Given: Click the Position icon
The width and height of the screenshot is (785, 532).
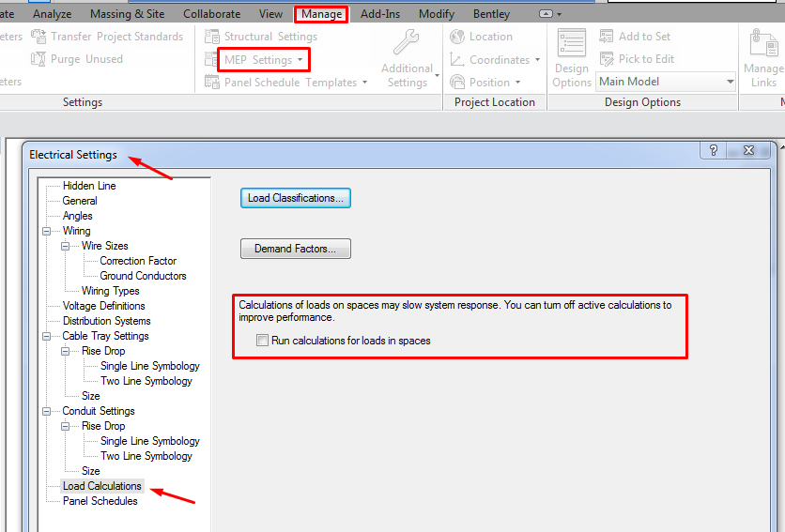Looking at the screenshot, I should click(x=457, y=82).
